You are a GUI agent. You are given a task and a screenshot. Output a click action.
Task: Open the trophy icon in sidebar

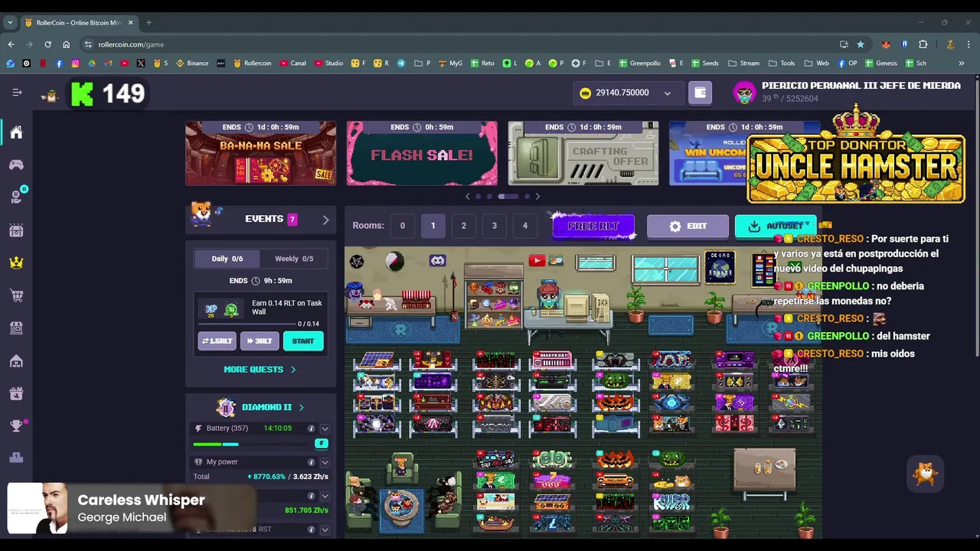(16, 426)
